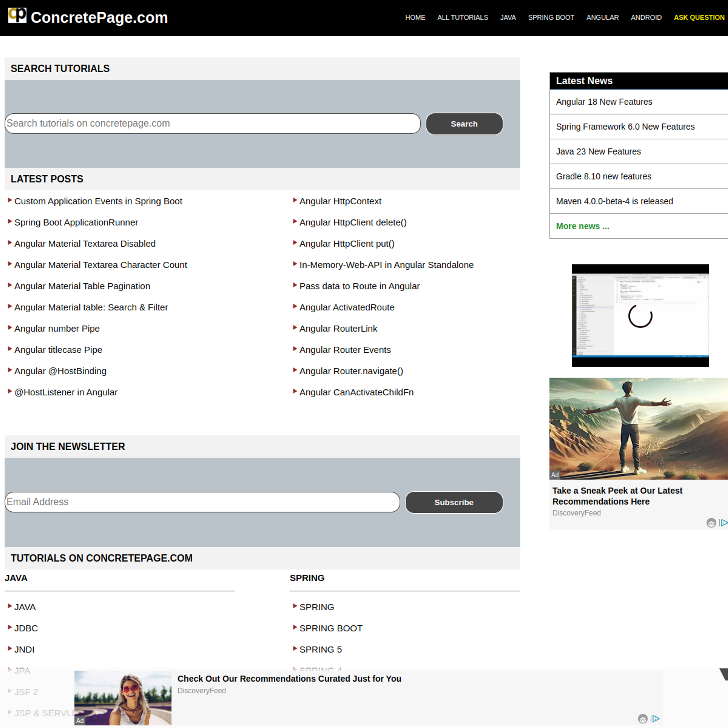Open the Take a Sneak Peek ad headline
The width and height of the screenshot is (728, 728).
click(617, 496)
